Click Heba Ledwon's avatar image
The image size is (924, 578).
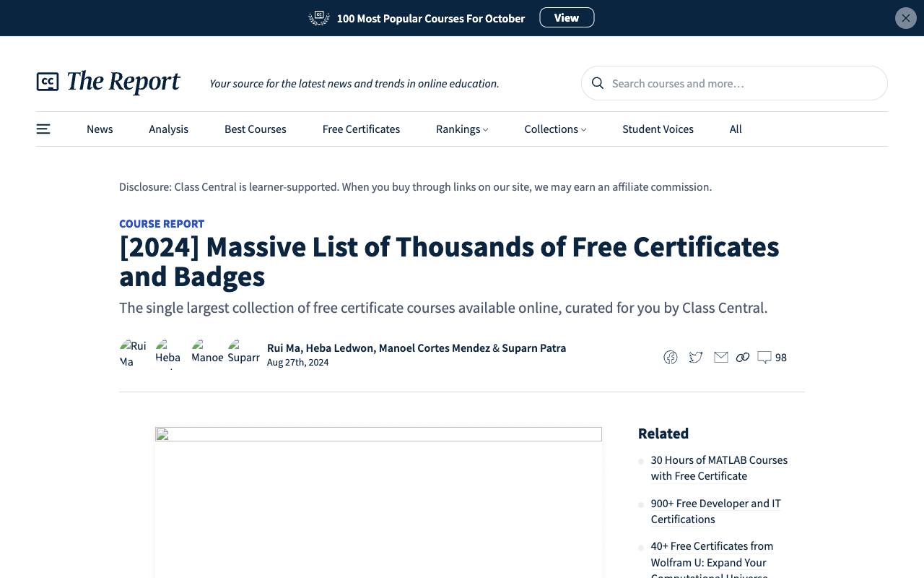[169, 354]
